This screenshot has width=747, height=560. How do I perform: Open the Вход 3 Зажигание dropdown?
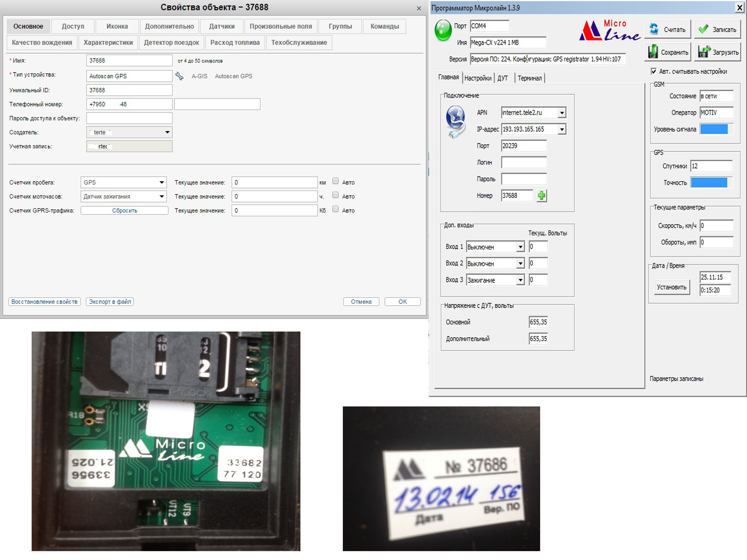pyautogui.click(x=520, y=280)
